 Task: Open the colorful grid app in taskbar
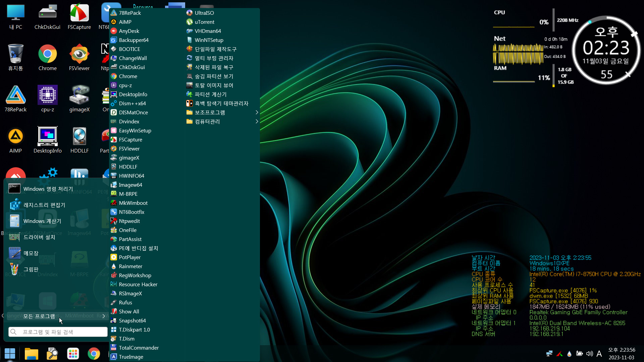coord(73,353)
